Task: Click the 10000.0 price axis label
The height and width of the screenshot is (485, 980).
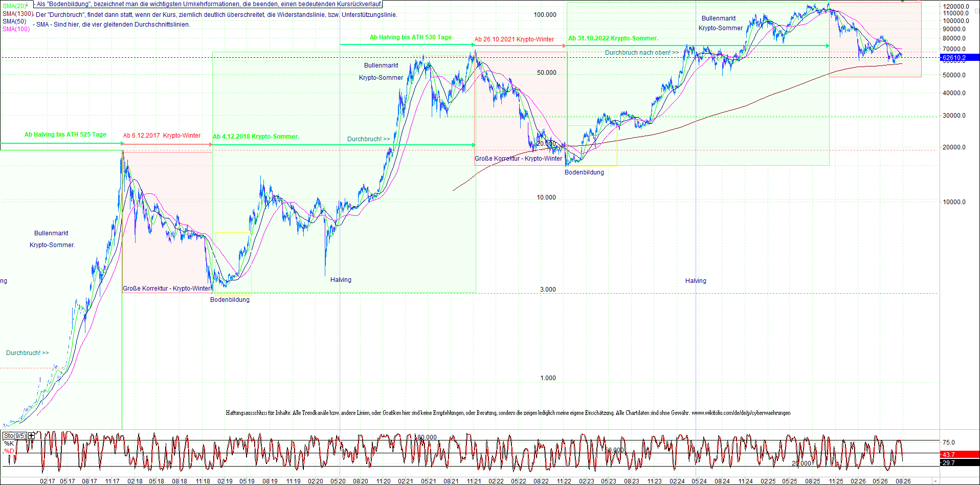Action: (954, 202)
